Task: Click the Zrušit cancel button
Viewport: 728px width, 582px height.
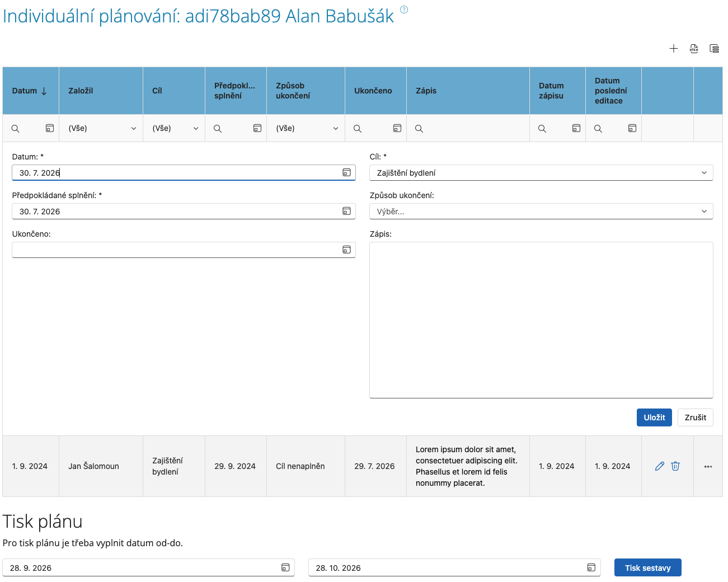Action: click(x=696, y=417)
